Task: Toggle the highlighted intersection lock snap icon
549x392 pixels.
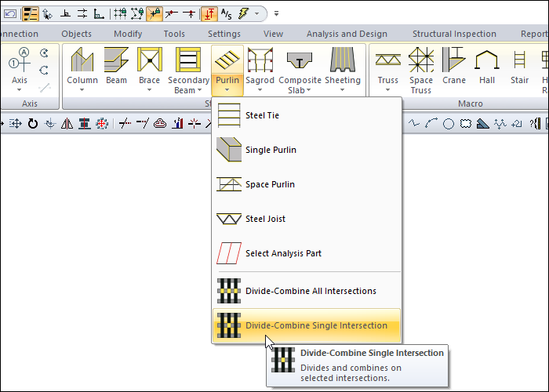Action: pos(155,14)
